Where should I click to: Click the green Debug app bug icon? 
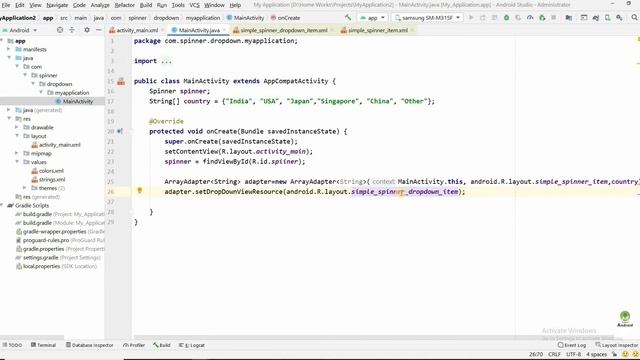(x=506, y=18)
